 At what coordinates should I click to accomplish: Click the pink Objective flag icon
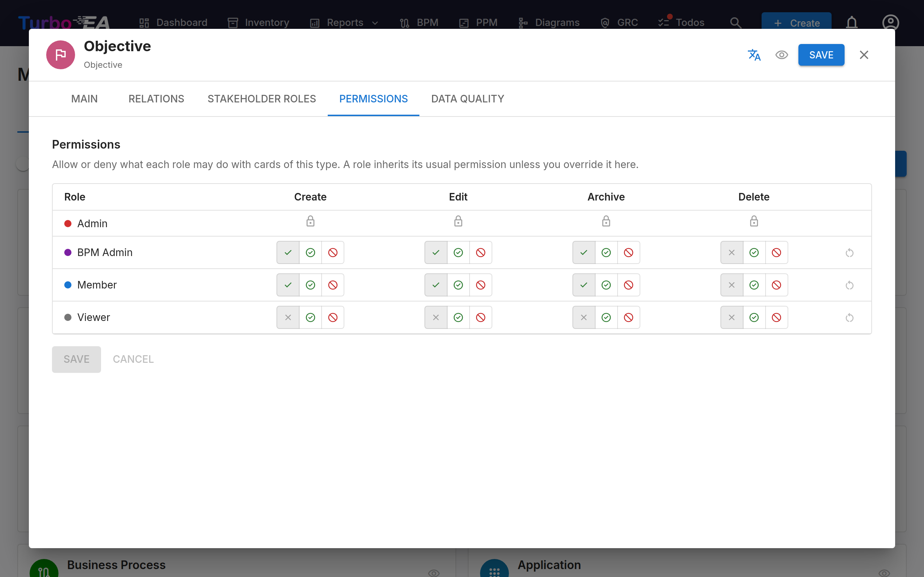61,55
